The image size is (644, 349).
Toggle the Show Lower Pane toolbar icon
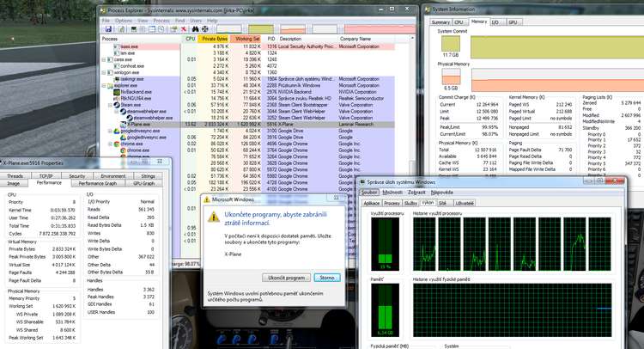(151, 28)
